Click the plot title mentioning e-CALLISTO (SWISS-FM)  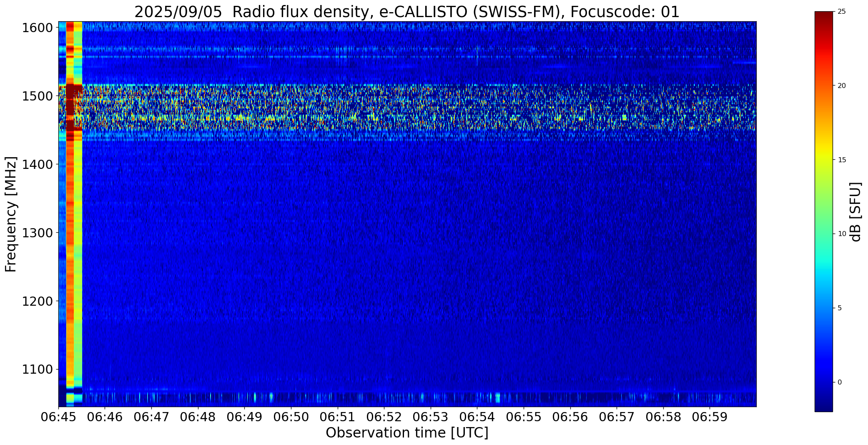click(x=407, y=11)
